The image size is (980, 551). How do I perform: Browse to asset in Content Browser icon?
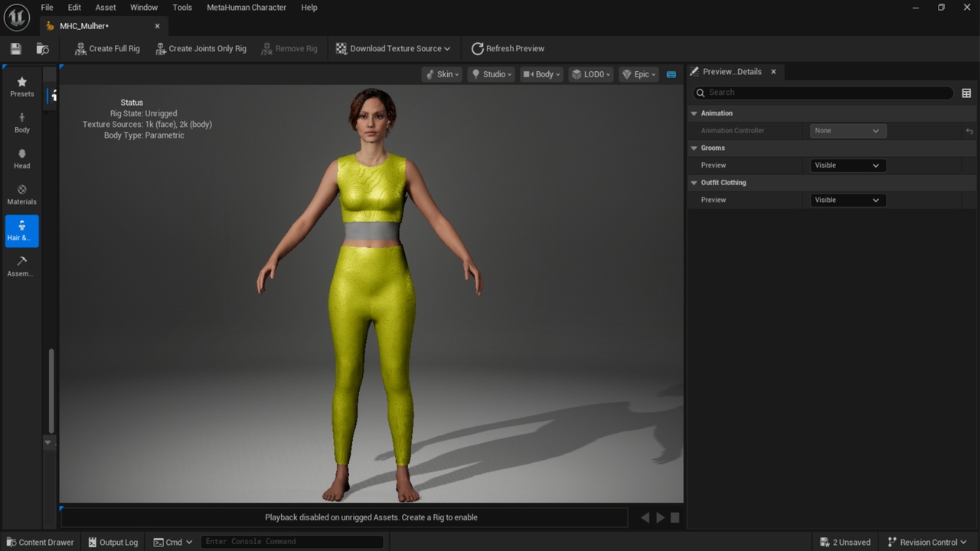[x=43, y=48]
